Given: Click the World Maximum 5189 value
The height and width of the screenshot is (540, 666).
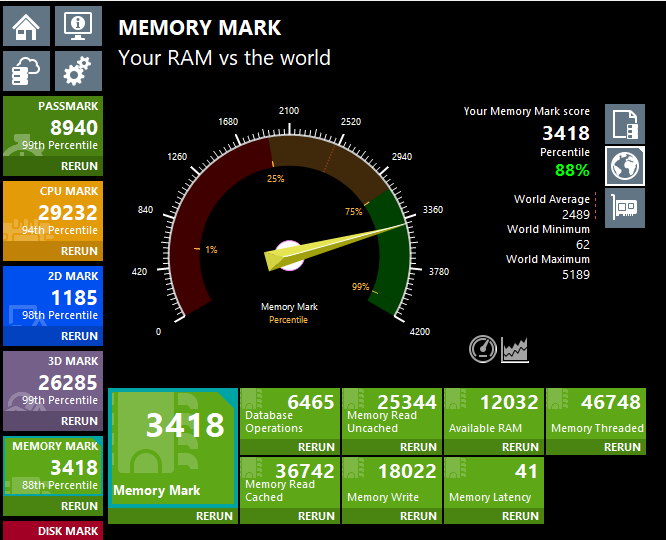Looking at the screenshot, I should [x=576, y=274].
